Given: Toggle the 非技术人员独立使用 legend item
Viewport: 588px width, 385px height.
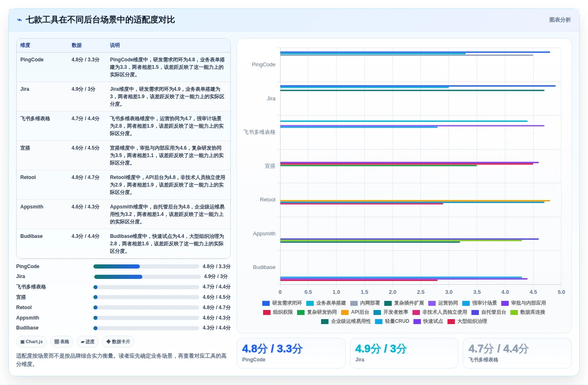Looking at the screenshot, I should coord(439,312).
